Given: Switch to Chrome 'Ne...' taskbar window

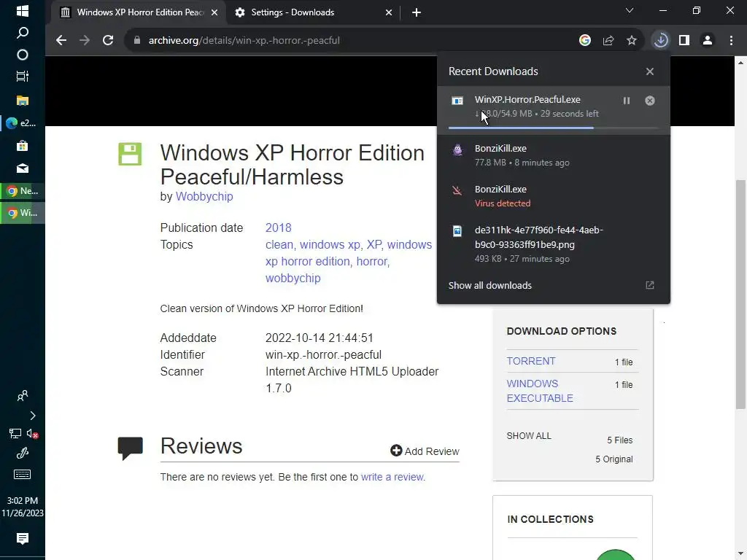Looking at the screenshot, I should point(23,191).
